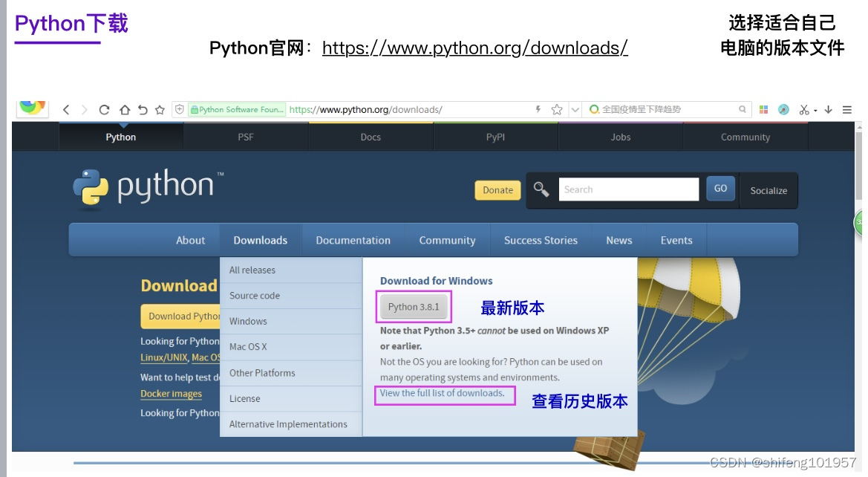Image resolution: width=868 pixels, height=477 pixels.
Task: Click the lightning speed-mode icon in address bar
Action: [538, 109]
